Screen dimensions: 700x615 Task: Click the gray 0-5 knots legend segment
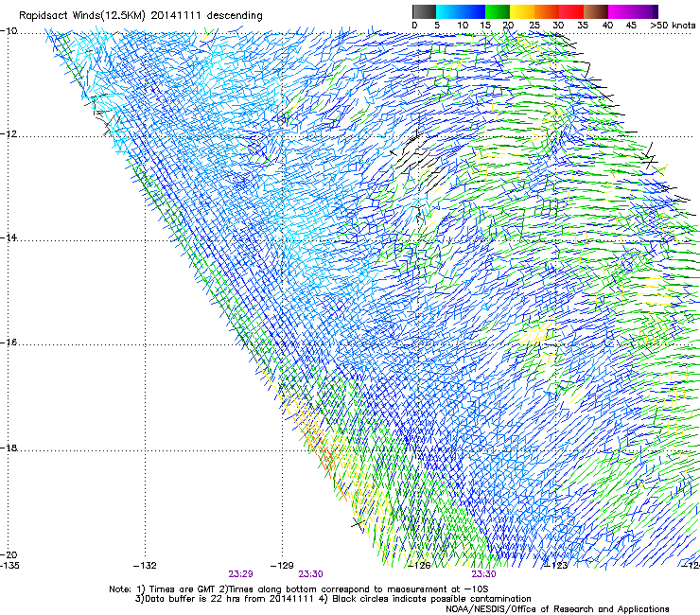(x=424, y=11)
